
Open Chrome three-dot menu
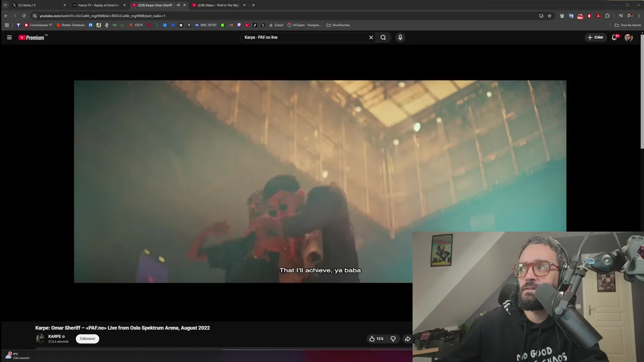[639, 16]
